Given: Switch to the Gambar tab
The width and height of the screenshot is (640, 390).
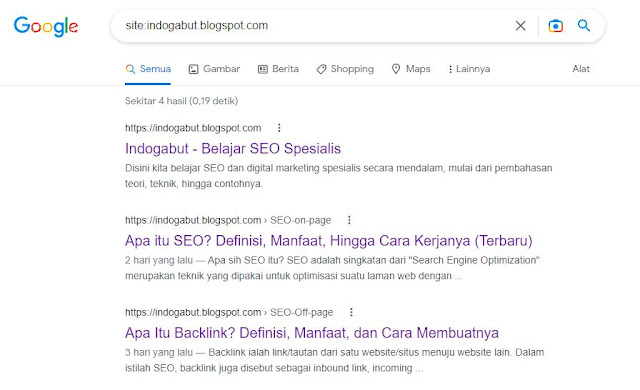Looking at the screenshot, I should coord(214,69).
